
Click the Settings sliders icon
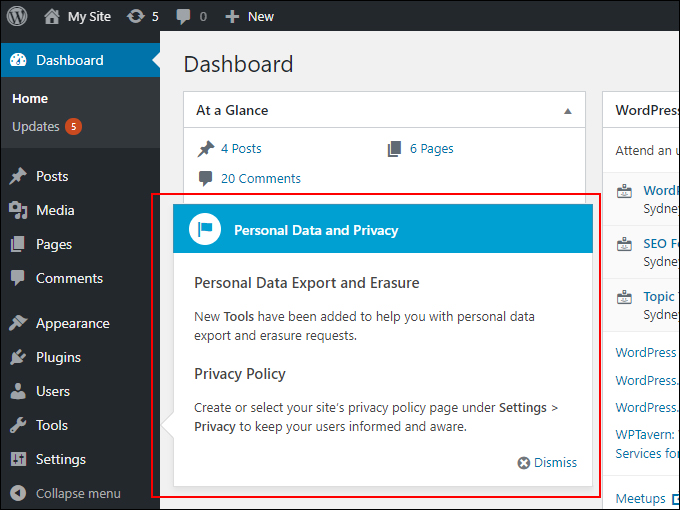pos(18,459)
